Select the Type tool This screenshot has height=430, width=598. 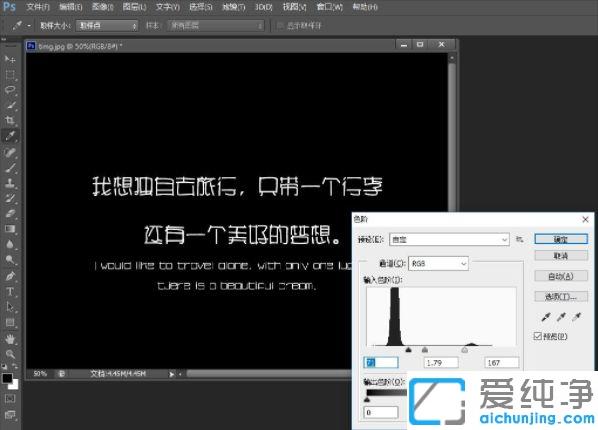pos(10,291)
